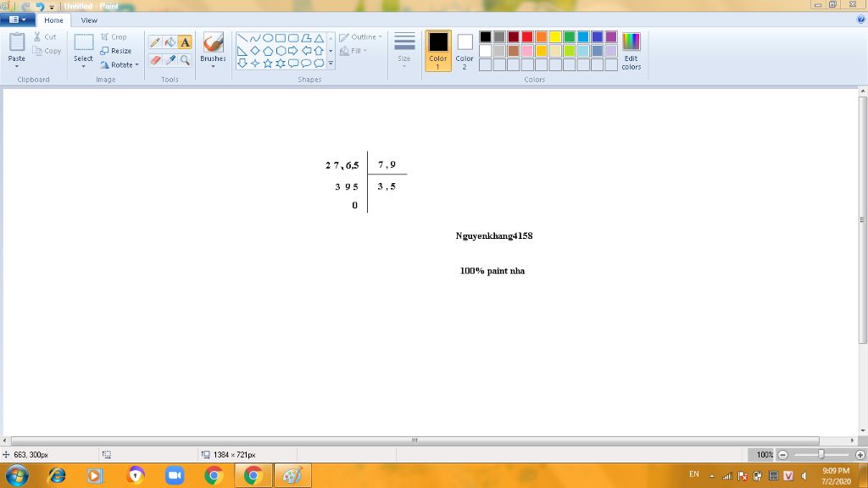Pick the black color swatch

pos(486,37)
